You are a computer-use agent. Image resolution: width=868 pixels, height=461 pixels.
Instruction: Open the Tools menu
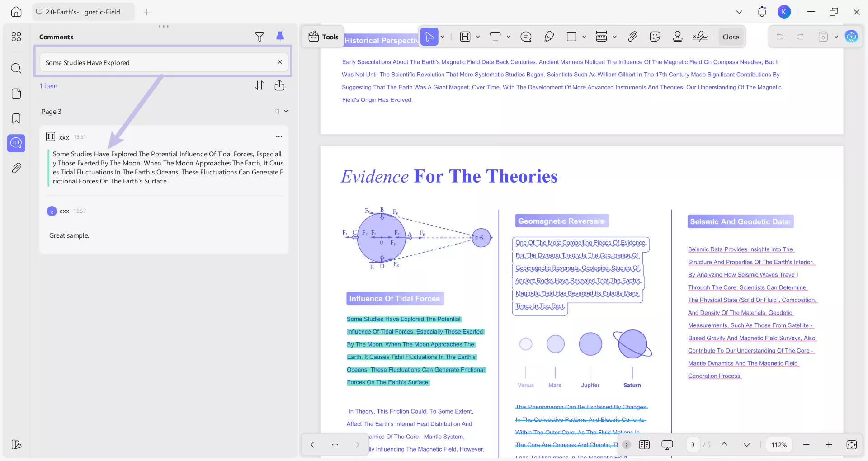click(323, 37)
